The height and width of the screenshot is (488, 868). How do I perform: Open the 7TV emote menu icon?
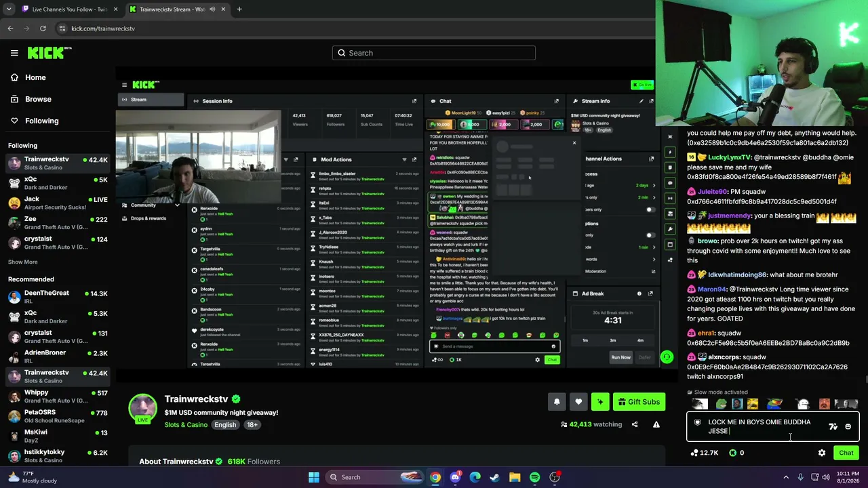[x=833, y=426]
